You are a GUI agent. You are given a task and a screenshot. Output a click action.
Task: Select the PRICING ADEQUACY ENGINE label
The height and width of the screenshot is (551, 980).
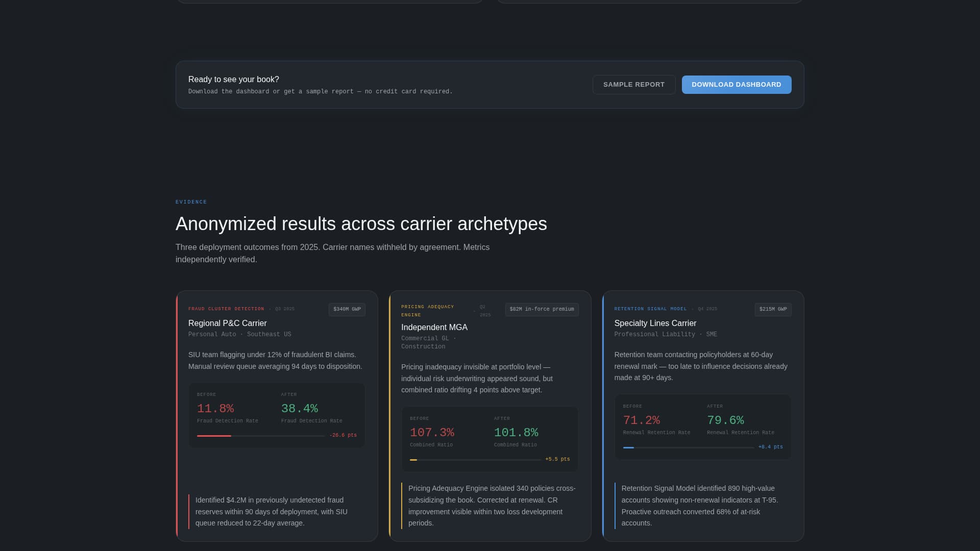point(428,311)
